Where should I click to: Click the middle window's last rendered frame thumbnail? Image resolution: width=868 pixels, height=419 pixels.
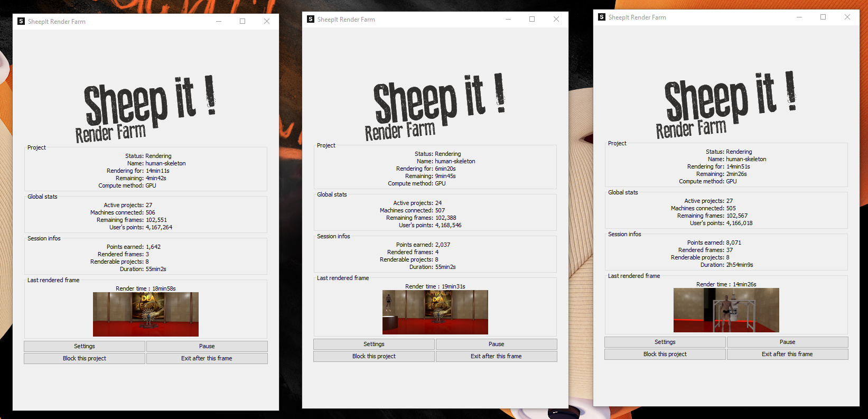pos(435,312)
